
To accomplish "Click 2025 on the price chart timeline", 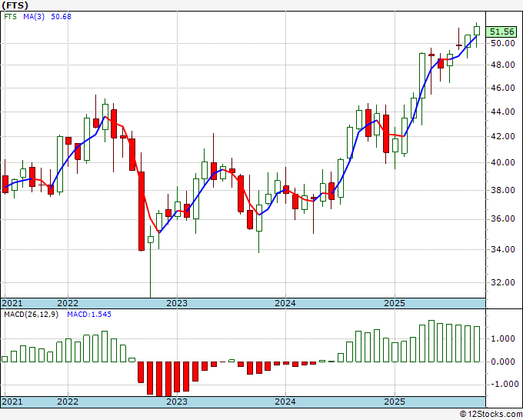I will pyautogui.click(x=395, y=303).
